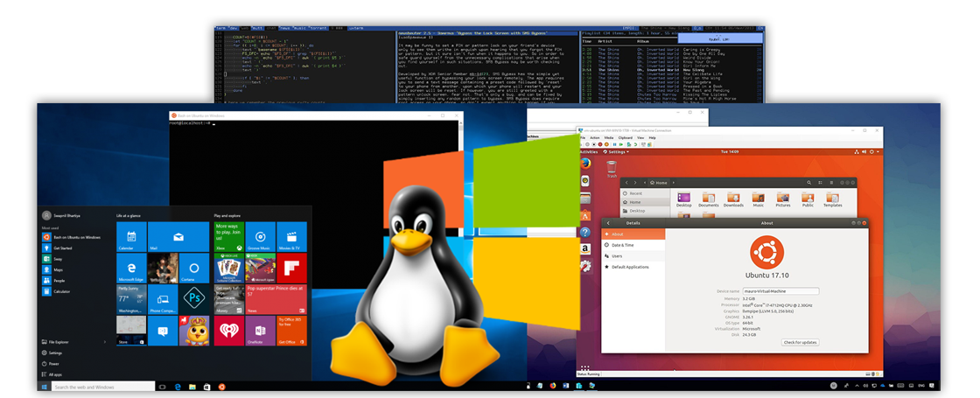Screen dimensions: 980x398
Task: Open Task View on the taskbar
Action: tap(163, 388)
